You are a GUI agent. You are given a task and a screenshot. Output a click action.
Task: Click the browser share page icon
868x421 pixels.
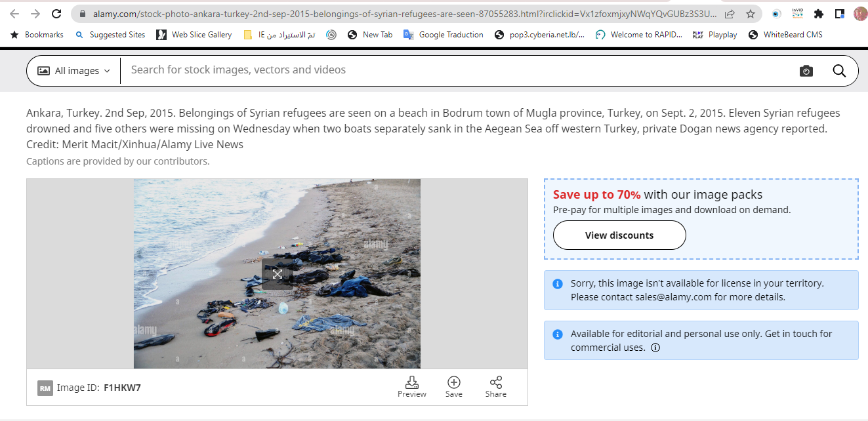click(x=730, y=14)
